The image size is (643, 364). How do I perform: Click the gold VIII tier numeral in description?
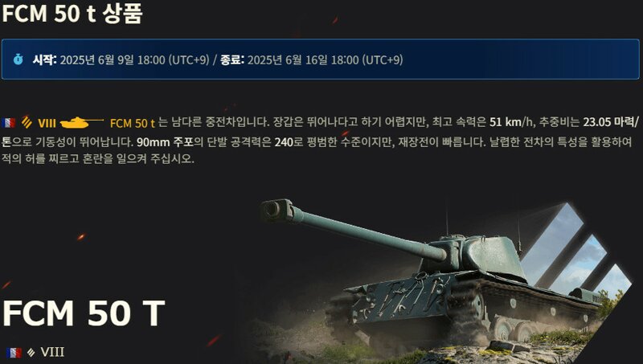(47, 123)
